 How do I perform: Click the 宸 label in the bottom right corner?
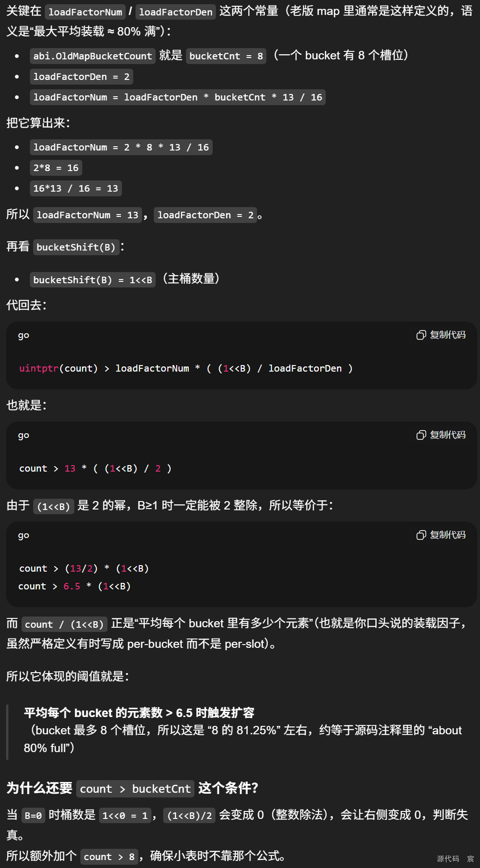pos(471,859)
